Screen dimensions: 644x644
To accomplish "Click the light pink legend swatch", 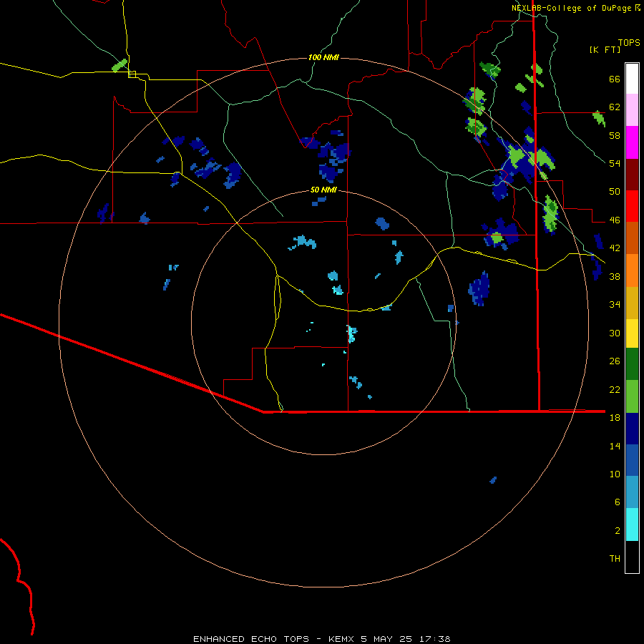I will click(632, 110).
